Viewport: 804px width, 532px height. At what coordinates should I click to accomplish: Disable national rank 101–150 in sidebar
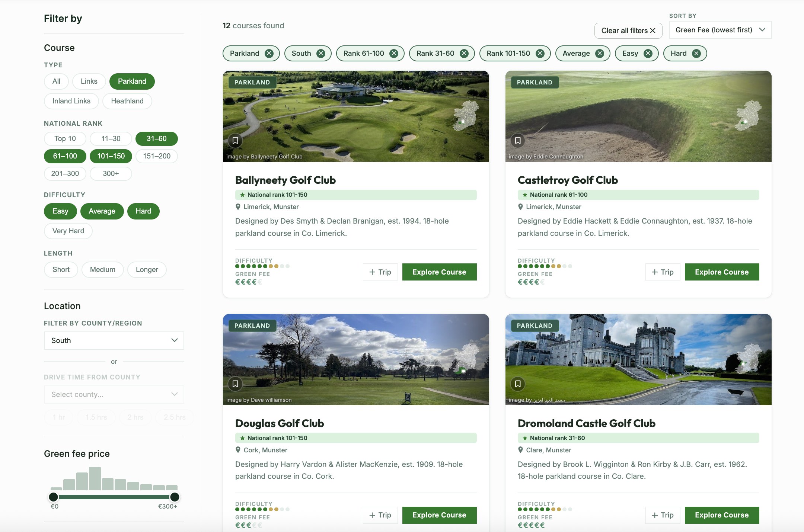pos(111,156)
